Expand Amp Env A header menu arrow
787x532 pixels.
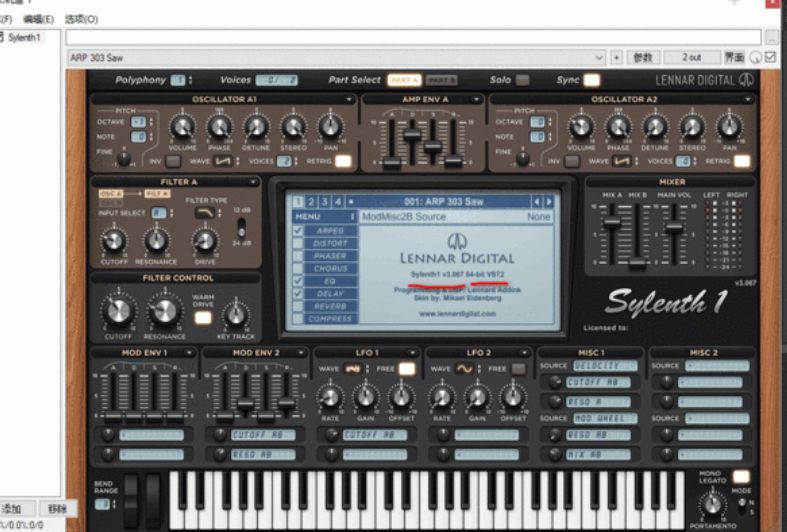coord(476,99)
